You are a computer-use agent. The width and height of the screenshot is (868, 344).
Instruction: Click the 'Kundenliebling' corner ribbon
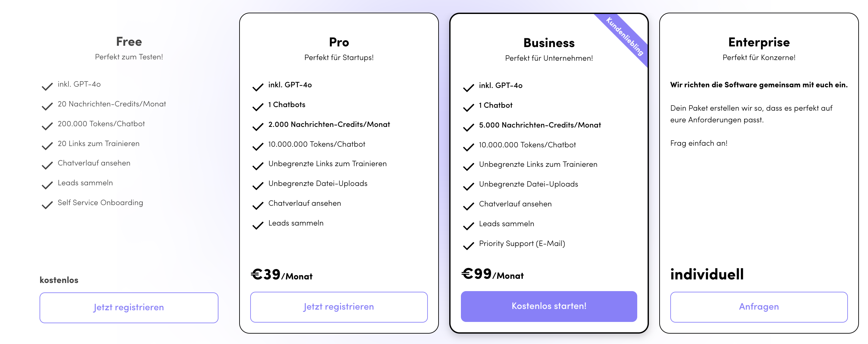(624, 36)
